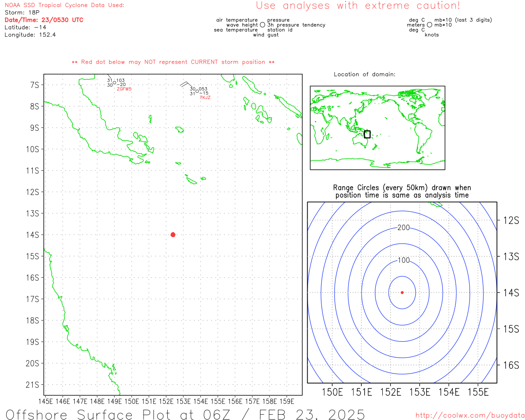Click 'air temperature' legend label
The image size is (525, 420).
pyautogui.click(x=237, y=20)
